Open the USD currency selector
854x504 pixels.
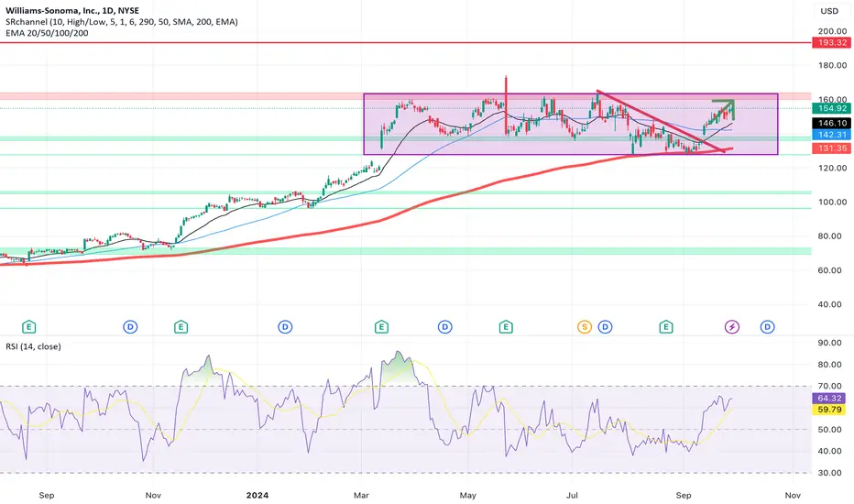829,11
